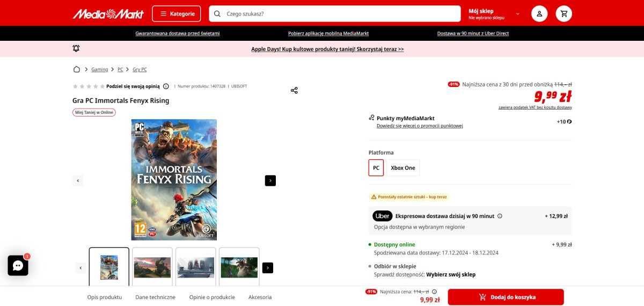
Task: Click info icon next to bottom lowest price
Action: pyautogui.click(x=434, y=292)
